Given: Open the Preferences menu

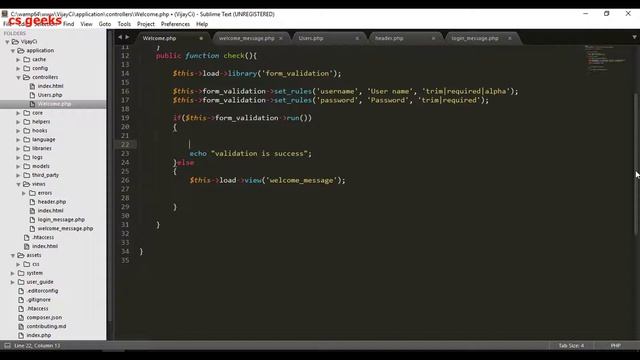Looking at the screenshot, I should point(175,24).
